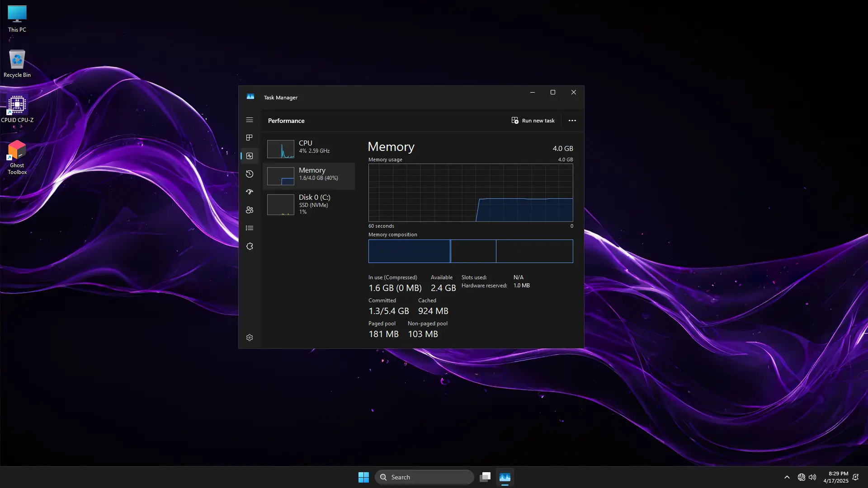Screen dimensions: 868x488
Task: Open the taskbar clock and date
Action: [x=835, y=477]
